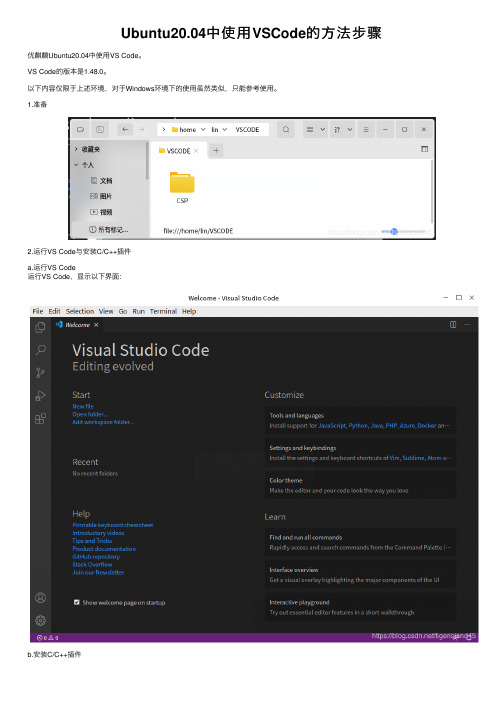Click the New file link
Screen dimensions: 504x713
83,407
